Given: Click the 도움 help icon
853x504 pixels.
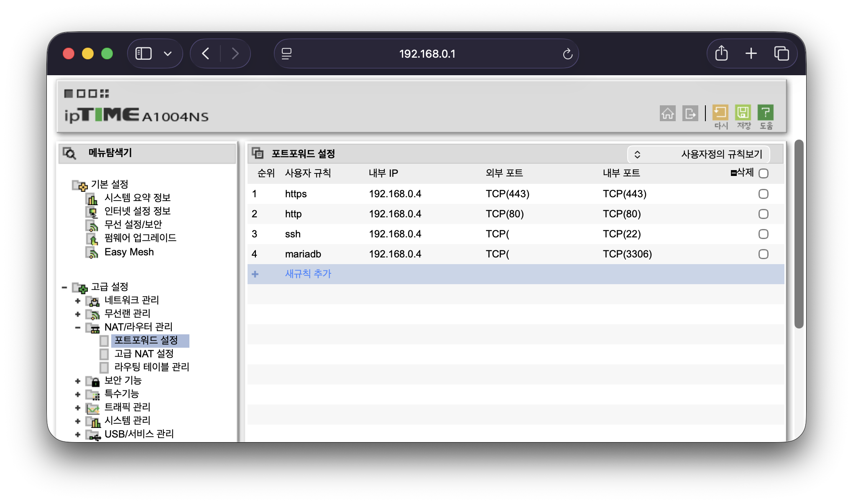Looking at the screenshot, I should [765, 113].
